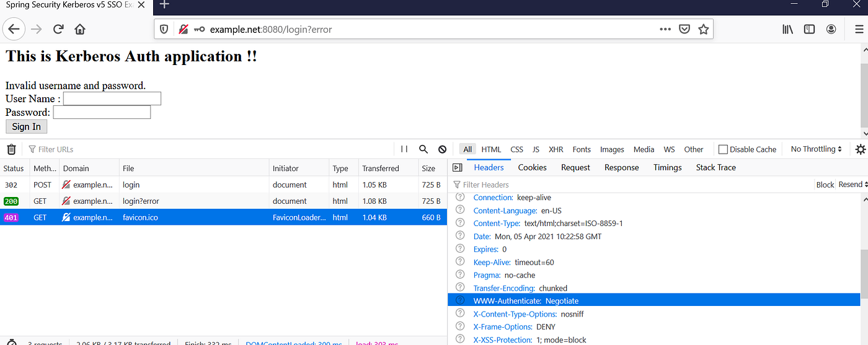The width and height of the screenshot is (868, 345).
Task: Click the Block button in headers panel
Action: point(825,185)
